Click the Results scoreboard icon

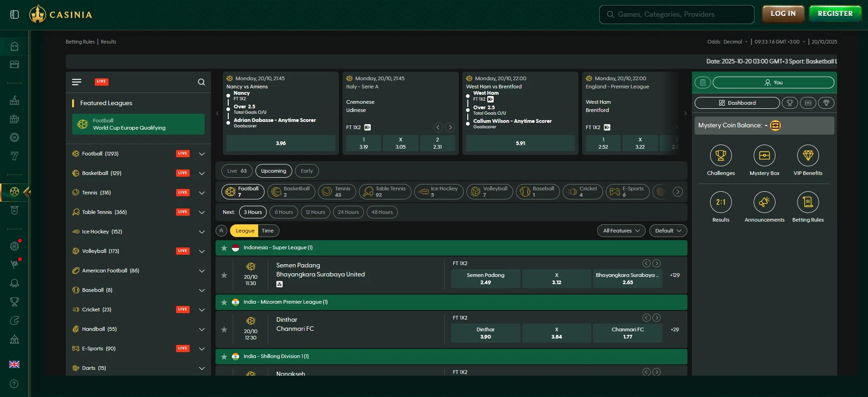(x=721, y=203)
